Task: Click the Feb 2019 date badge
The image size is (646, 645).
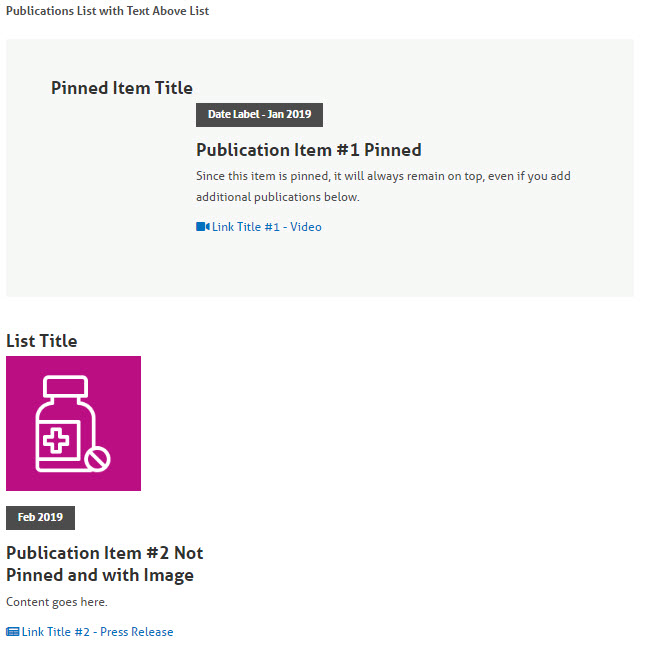Action: pyautogui.click(x=40, y=518)
